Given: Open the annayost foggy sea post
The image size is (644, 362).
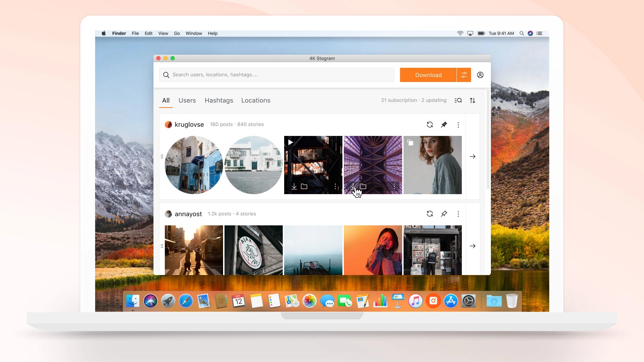Looking at the screenshot, I should coord(313,250).
